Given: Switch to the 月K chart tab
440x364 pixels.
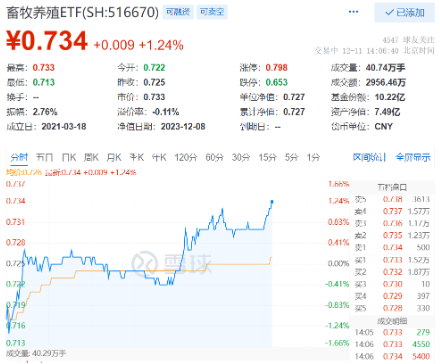Looking at the screenshot, I should [x=114, y=157].
